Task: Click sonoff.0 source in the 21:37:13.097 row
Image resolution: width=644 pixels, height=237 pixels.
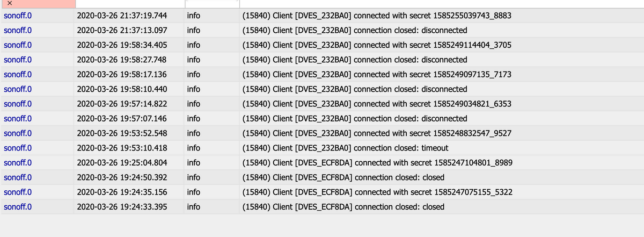Action: 18,30
